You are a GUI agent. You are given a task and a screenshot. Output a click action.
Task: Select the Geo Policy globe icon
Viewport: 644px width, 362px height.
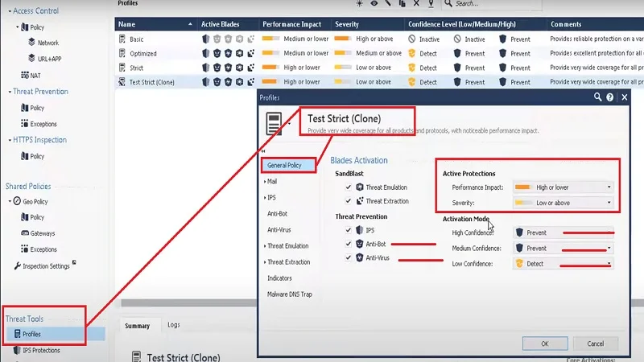coord(17,201)
